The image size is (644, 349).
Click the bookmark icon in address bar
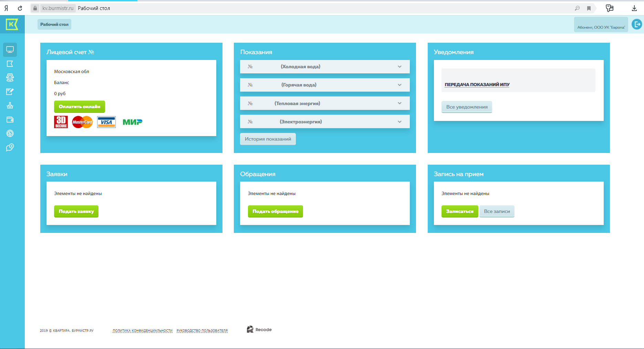(589, 8)
